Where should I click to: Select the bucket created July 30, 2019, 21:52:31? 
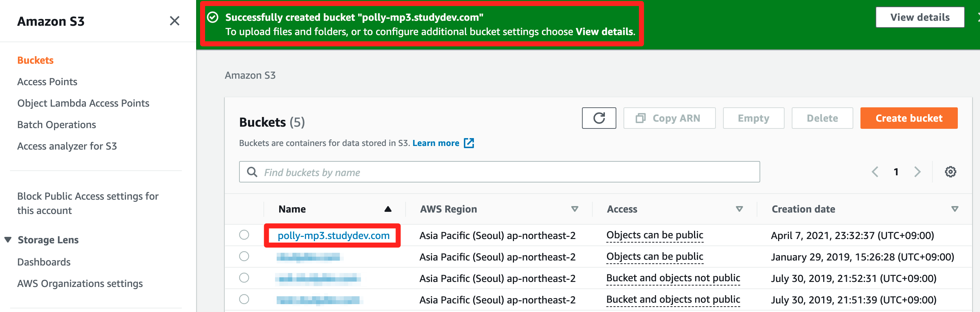[244, 278]
